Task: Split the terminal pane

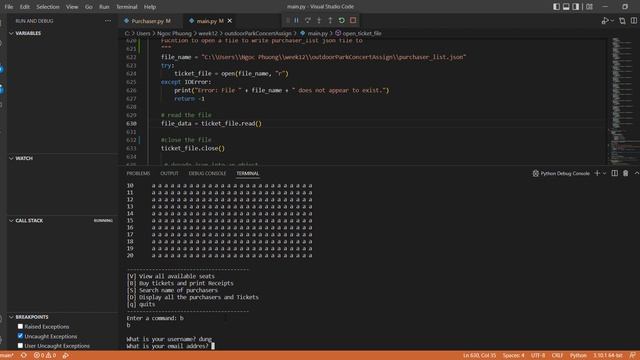Action: tap(615, 173)
